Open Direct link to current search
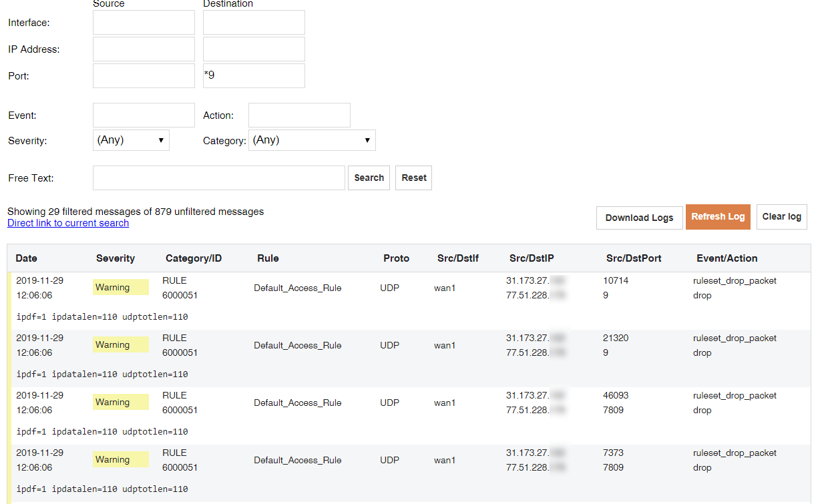The image size is (822, 504). pos(68,223)
